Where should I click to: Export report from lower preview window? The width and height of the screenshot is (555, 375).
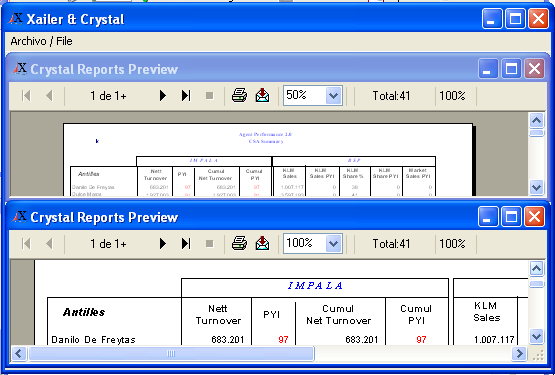tap(262, 243)
